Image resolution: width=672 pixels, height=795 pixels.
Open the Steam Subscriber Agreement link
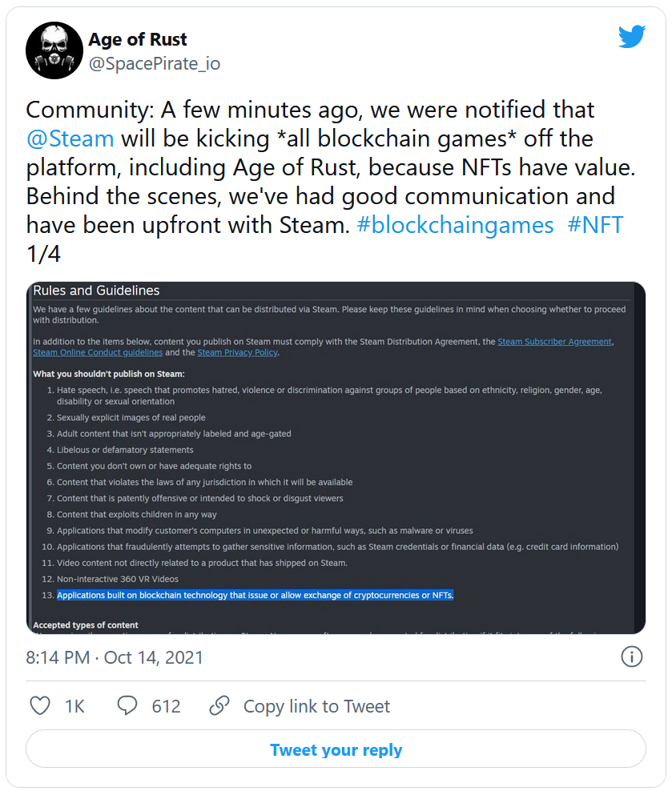[554, 342]
